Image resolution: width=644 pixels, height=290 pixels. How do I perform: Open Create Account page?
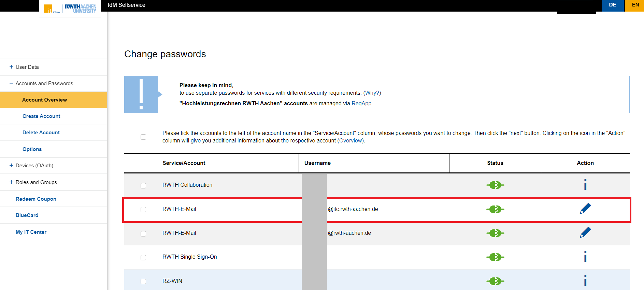pos(41,116)
